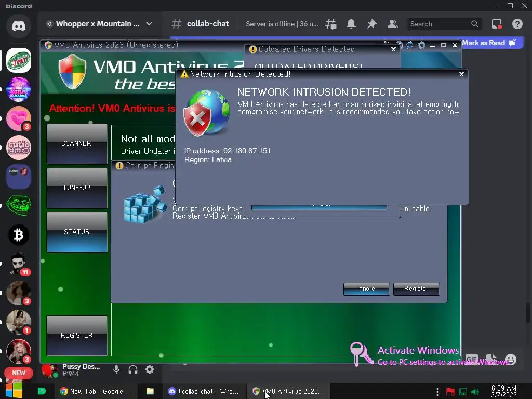Open TUNE-UP tab in VM0 Antivirus

(x=77, y=188)
